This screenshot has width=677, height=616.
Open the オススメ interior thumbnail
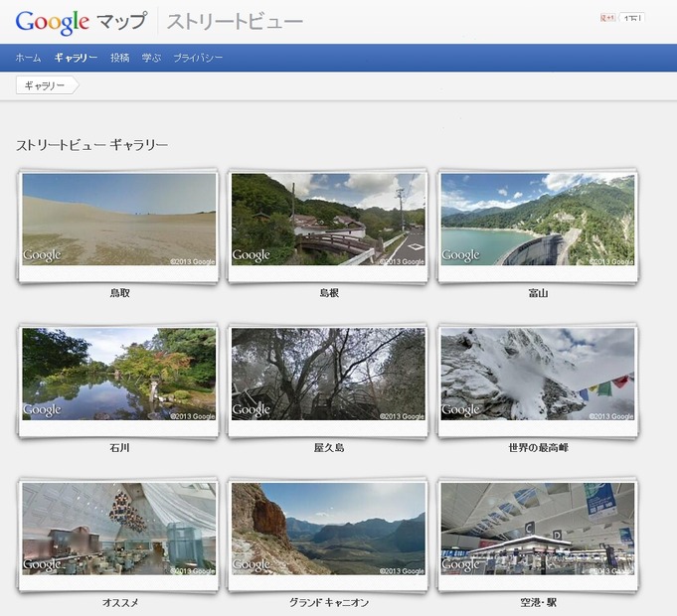coord(118,529)
